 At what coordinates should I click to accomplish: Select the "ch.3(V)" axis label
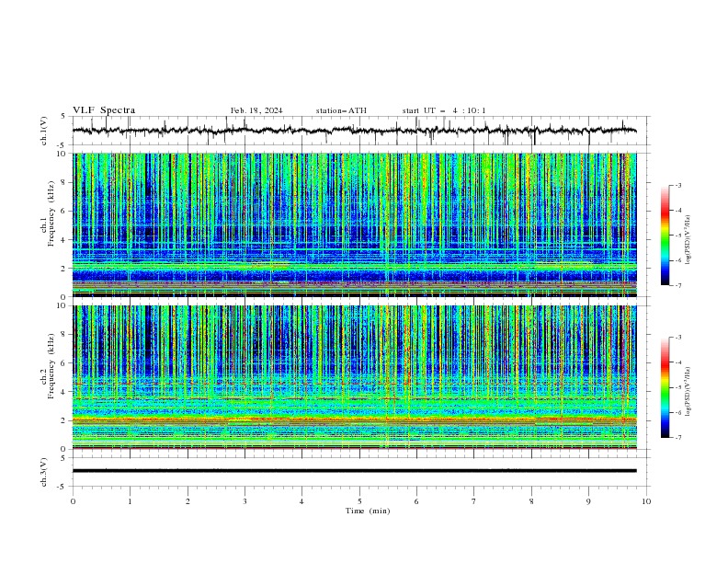pos(44,472)
